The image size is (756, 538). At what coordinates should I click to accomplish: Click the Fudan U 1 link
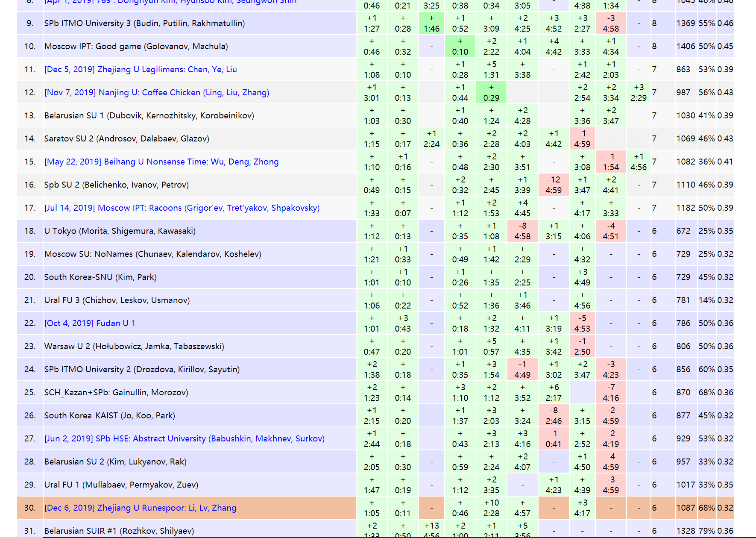90,323
